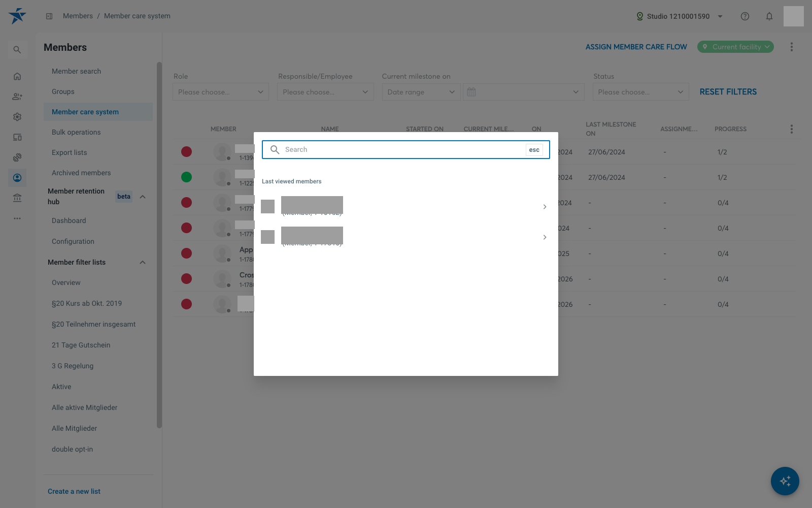Click the link-chain icon in left rail
Viewport: 812px width, 508px height.
coord(17,157)
